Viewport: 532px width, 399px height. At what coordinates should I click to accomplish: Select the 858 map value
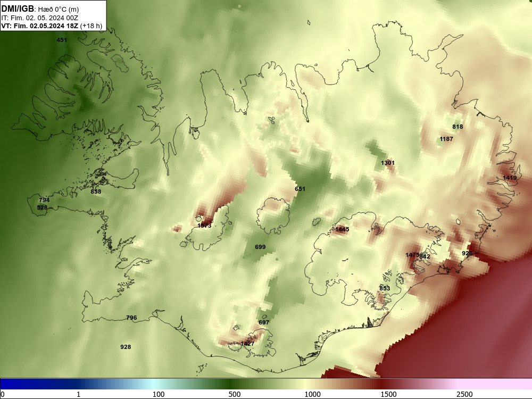click(96, 192)
